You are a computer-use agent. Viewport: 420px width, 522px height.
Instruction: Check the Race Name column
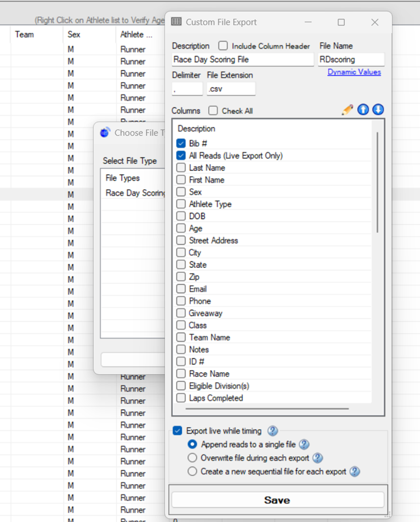pyautogui.click(x=181, y=374)
